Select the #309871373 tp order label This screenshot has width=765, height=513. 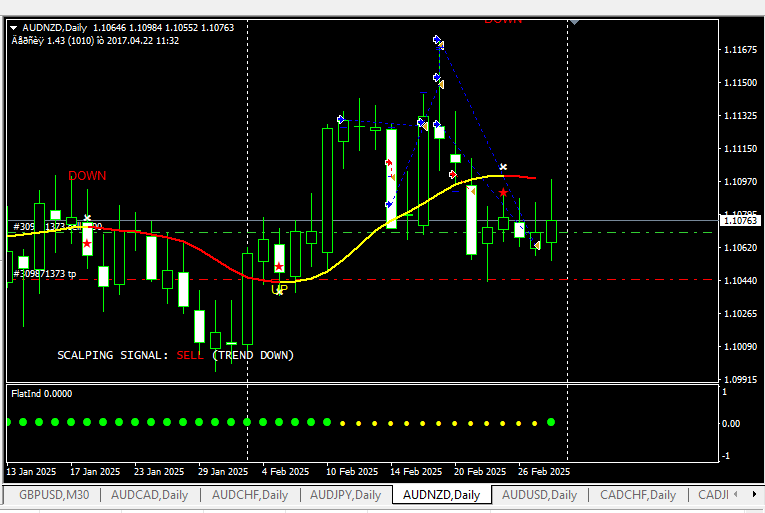(x=45, y=274)
